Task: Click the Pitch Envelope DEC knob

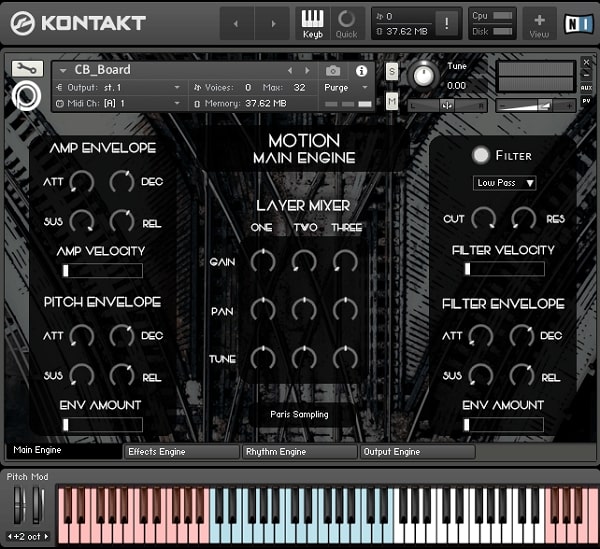Action: tap(122, 336)
